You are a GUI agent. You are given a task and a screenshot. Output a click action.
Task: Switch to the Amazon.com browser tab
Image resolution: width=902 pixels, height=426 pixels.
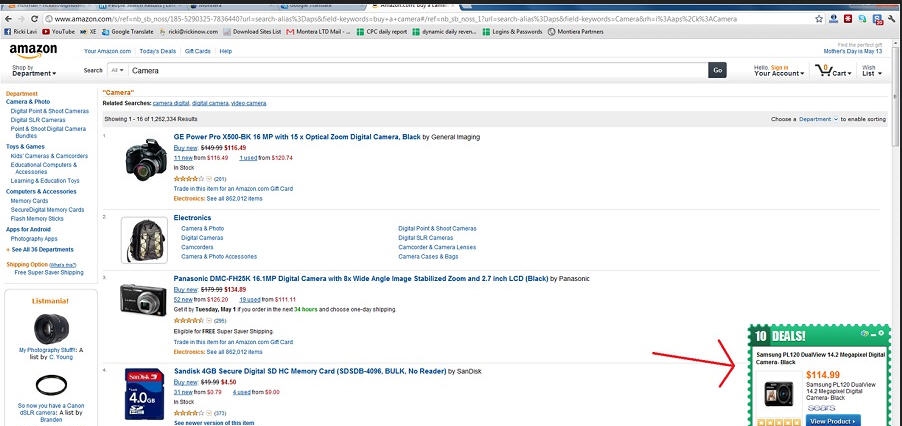click(411, 5)
